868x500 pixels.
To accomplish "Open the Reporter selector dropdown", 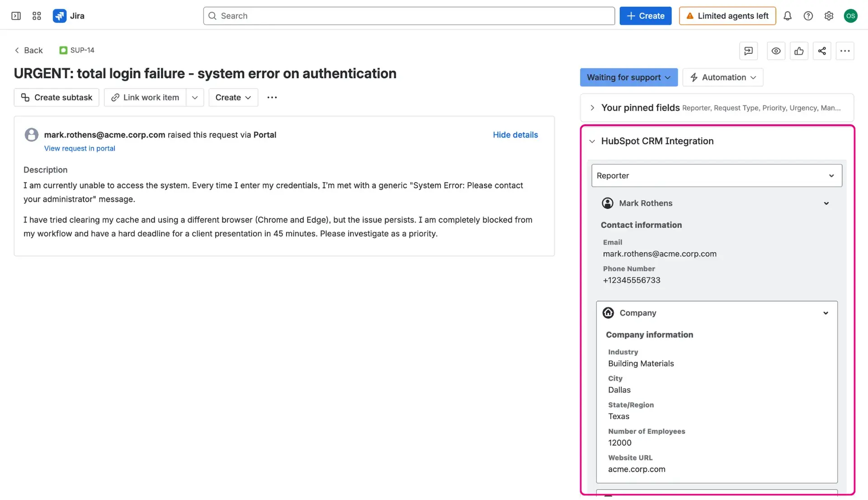I will 831,175.
